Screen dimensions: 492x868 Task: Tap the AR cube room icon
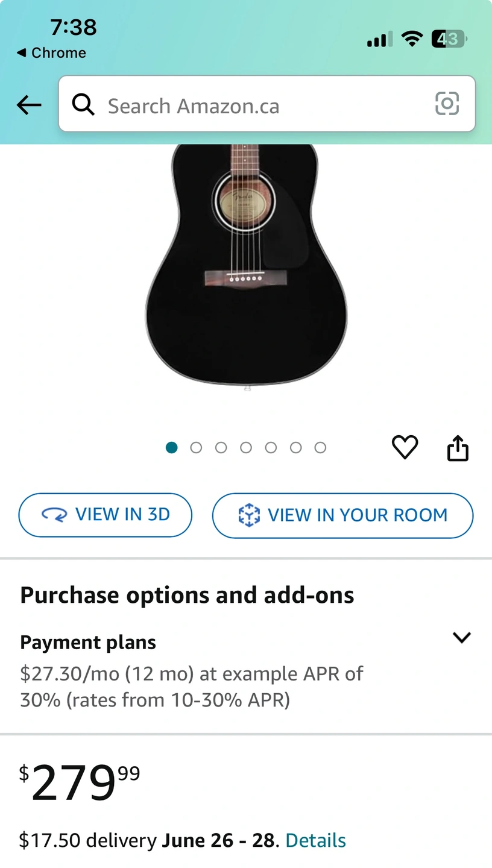[x=248, y=515]
